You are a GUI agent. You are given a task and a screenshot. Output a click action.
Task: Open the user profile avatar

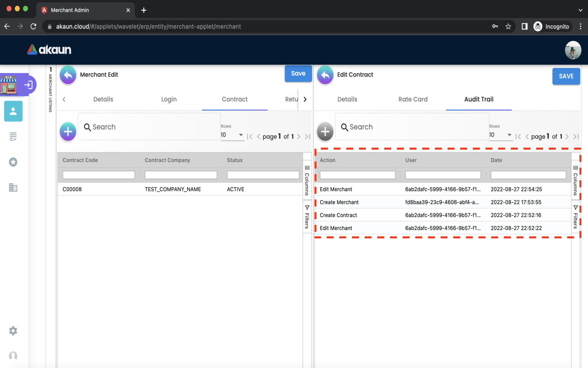tap(573, 50)
